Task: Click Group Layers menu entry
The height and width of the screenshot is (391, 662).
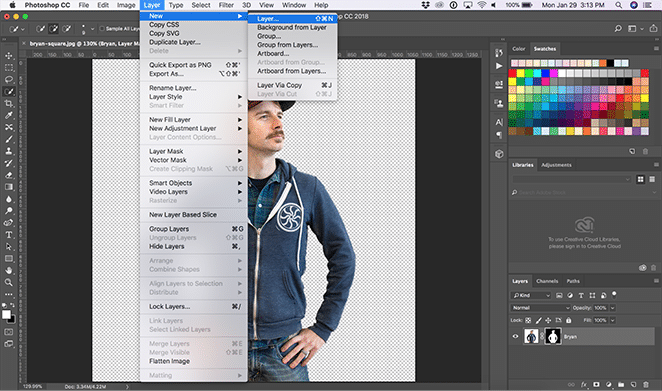Action: click(x=194, y=229)
